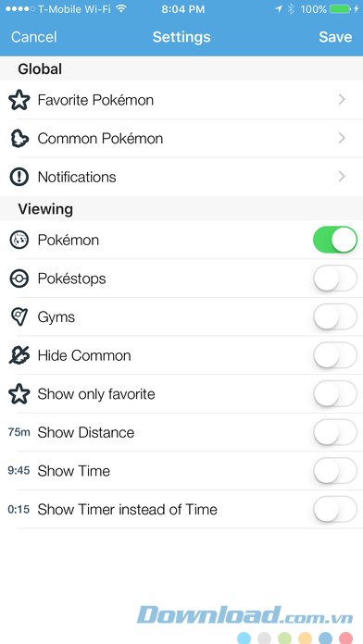Click the Gyms marker icon
Image resolution: width=363 pixels, height=644 pixels.
point(19,317)
